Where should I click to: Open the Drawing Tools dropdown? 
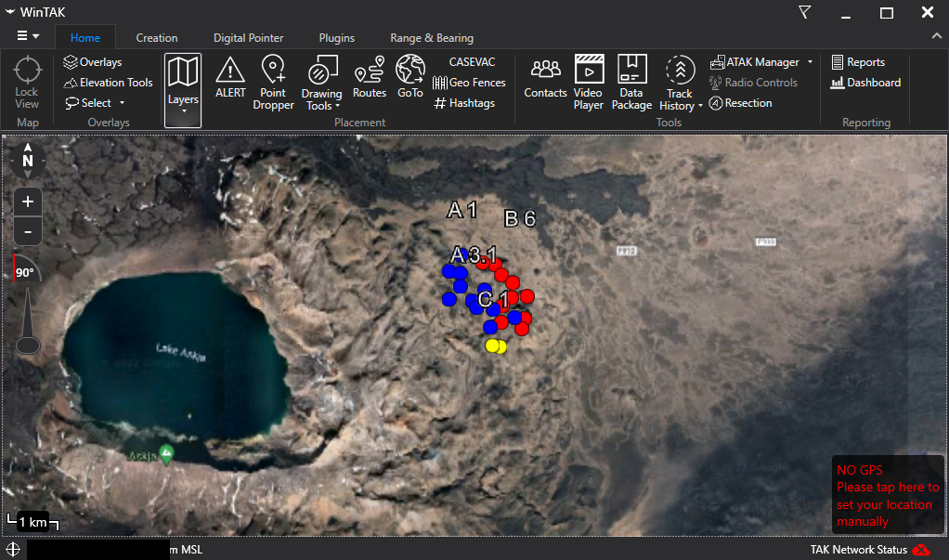coord(321,83)
